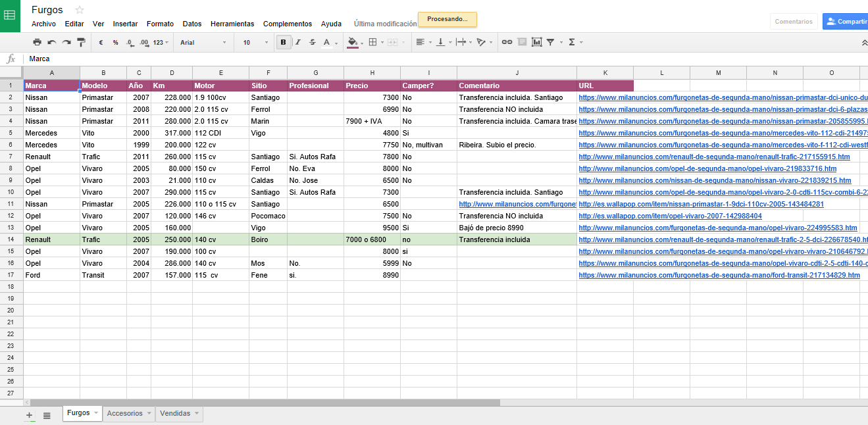The width and height of the screenshot is (868, 425).
Task: Redo the last undone action
Action: coord(66,42)
